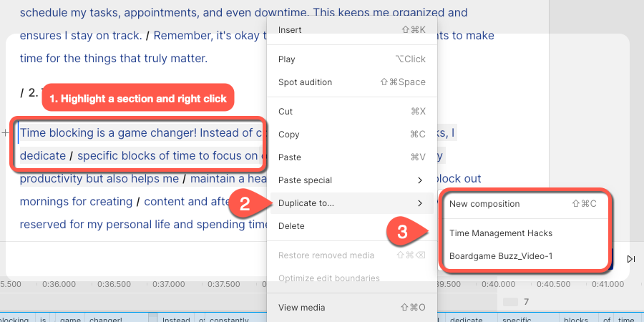Click Spot audition menu entry
Image resolution: width=644 pixels, height=322 pixels.
tap(351, 82)
